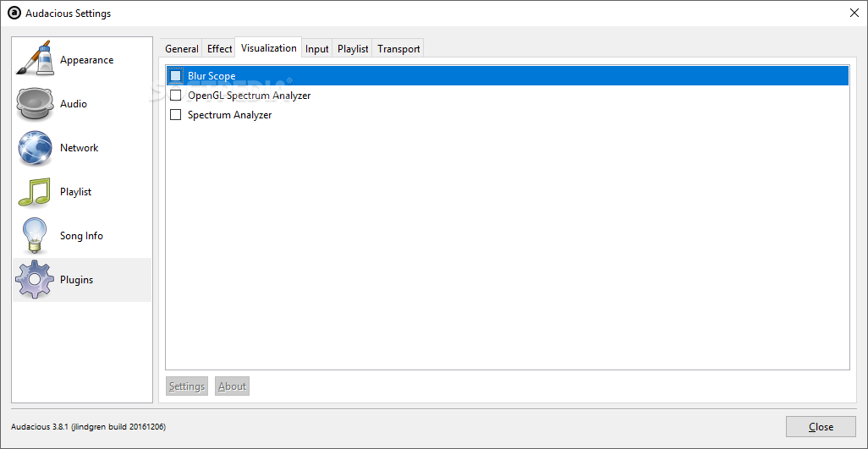The width and height of the screenshot is (868, 449).
Task: Click the Song Info lightbulb icon
Action: tap(35, 236)
